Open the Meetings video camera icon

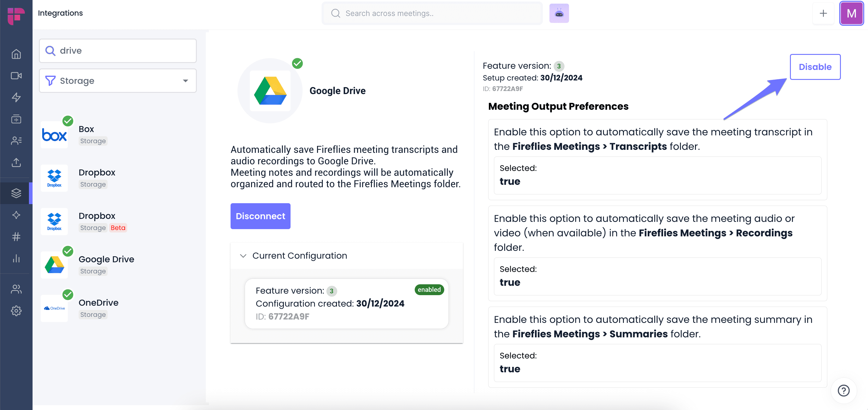pyautogui.click(x=16, y=76)
